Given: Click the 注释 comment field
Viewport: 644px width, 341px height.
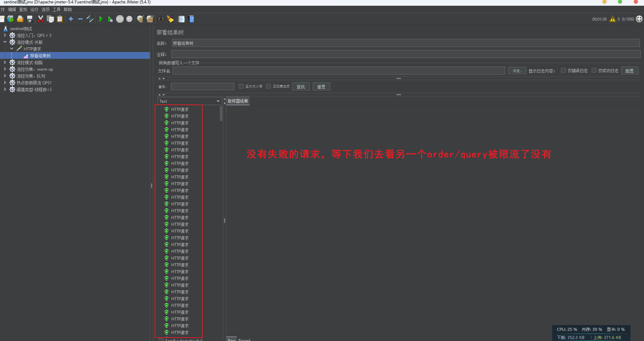Looking at the screenshot, I should point(406,54).
